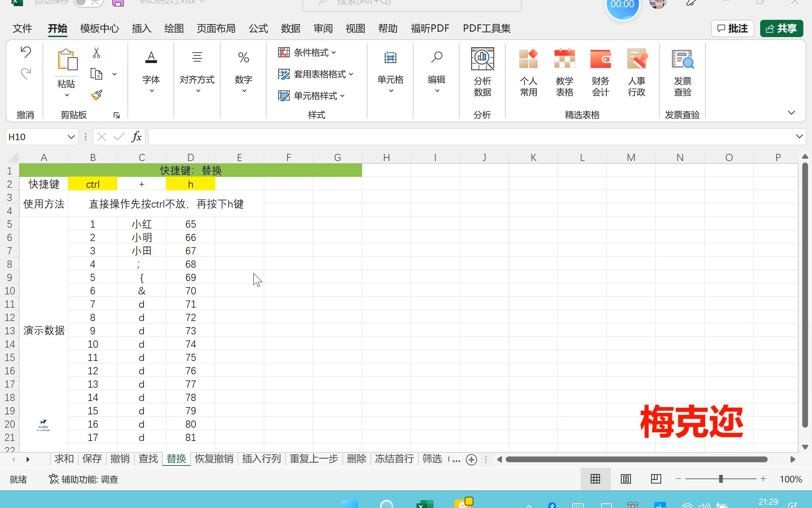The height and width of the screenshot is (508, 812).
Task: Cancel formula entry with X icon
Action: tap(102, 137)
